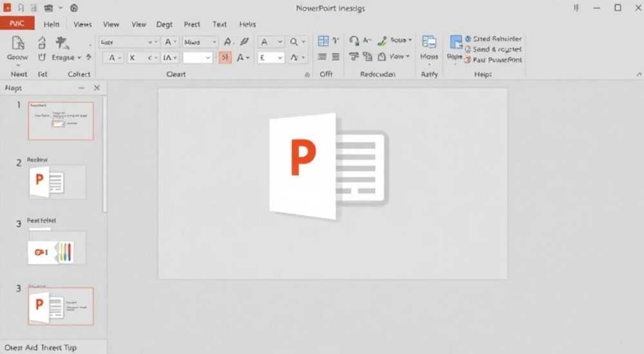This screenshot has width=644, height=354.
Task: Click the pen brush icon beside font size
Action: (x=244, y=41)
